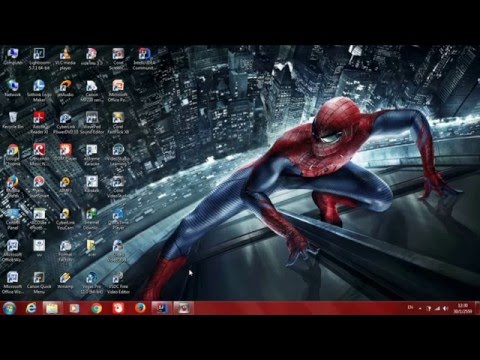Viewport: 480px width, 360px height.
Task: Open Windows Explorer folder on taskbar
Action: (x=52, y=308)
